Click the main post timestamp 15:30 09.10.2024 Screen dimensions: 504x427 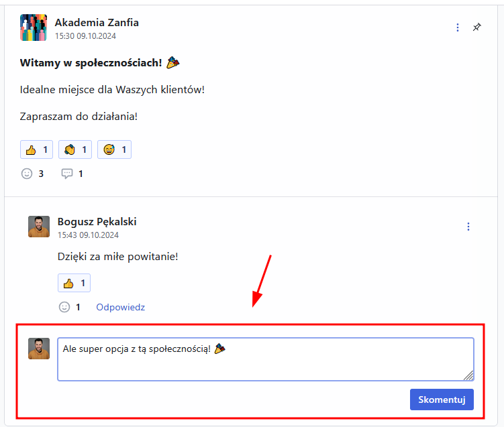pyautogui.click(x=85, y=36)
